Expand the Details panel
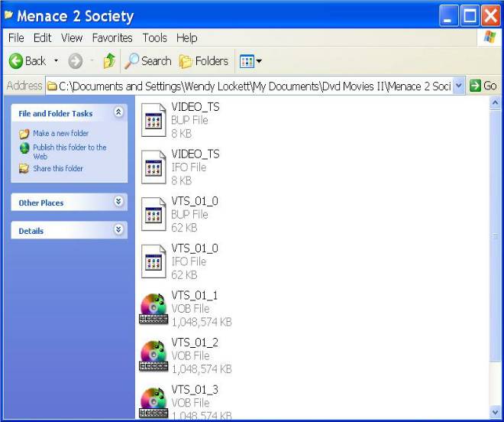This screenshot has width=504, height=422. point(118,229)
